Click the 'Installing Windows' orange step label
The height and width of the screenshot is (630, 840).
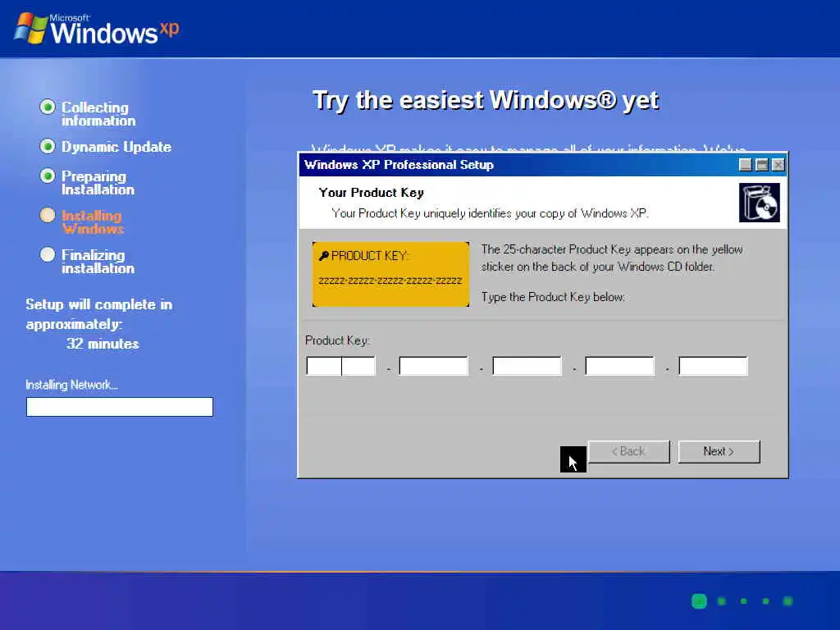[93, 222]
